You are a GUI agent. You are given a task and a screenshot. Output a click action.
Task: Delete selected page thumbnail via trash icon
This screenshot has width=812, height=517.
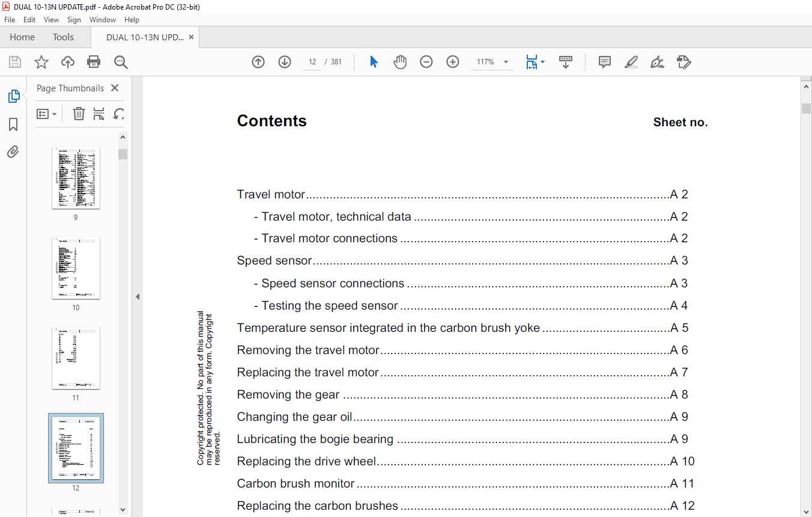tap(79, 114)
